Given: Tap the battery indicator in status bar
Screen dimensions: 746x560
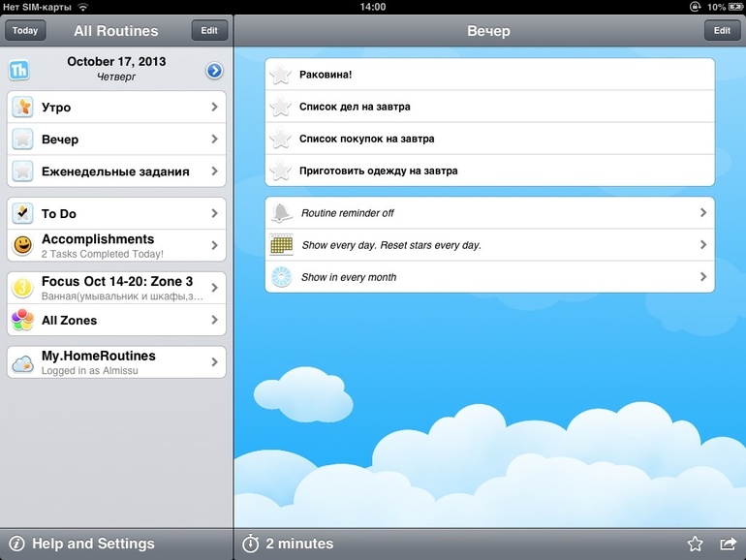Looking at the screenshot, I should 735,7.
